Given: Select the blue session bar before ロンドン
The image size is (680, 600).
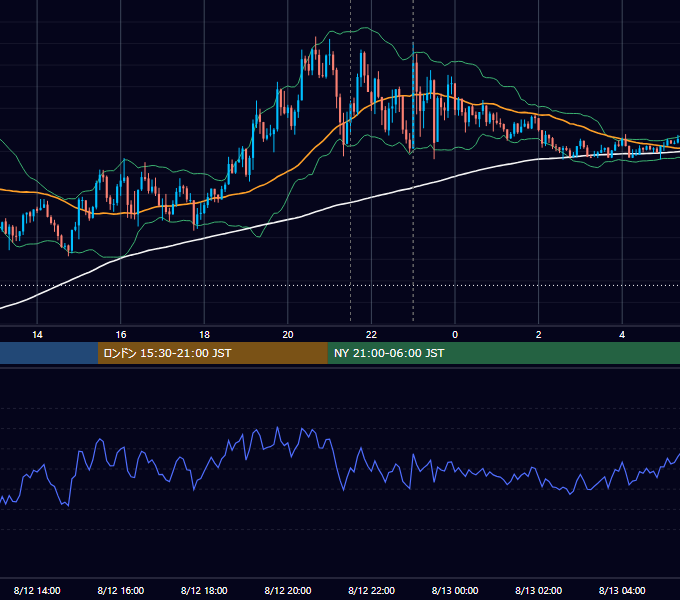Looking at the screenshot, I should [x=49, y=353].
